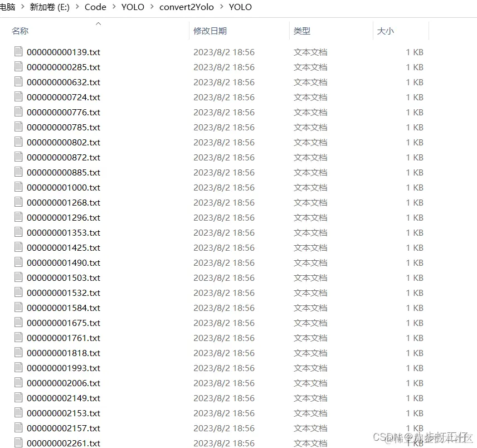
Task: Select the file name 000000000139.txt
Action: tap(64, 52)
